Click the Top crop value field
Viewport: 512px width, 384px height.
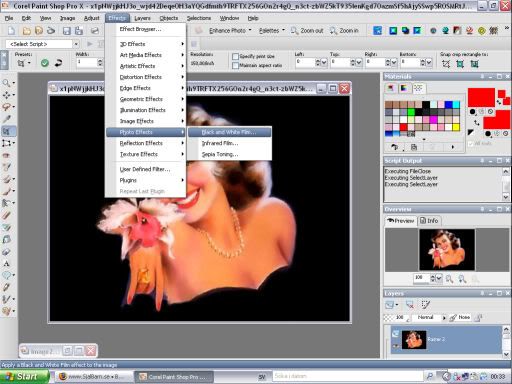[340, 62]
